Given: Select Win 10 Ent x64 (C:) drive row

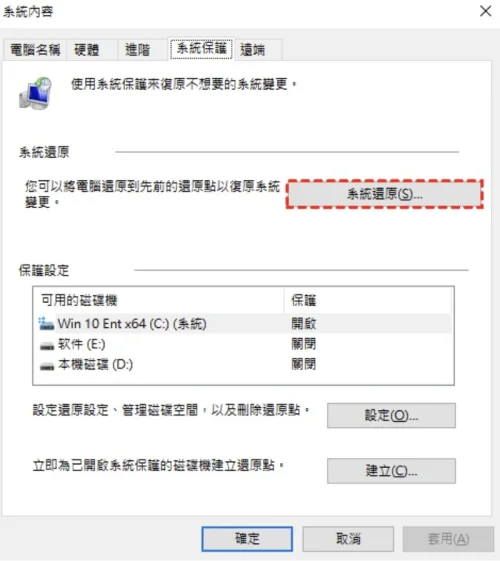Looking at the screenshot, I should coord(244,324).
